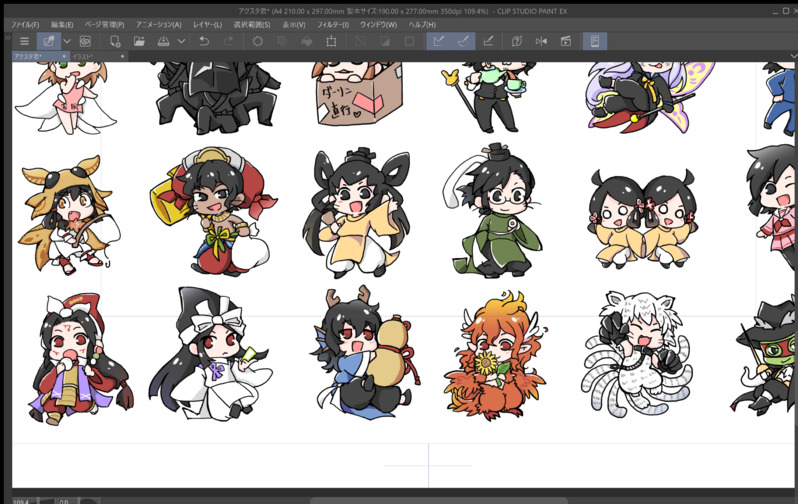Toggle Snap to Ruler
Image resolution: width=798 pixels, height=504 pixels.
[438, 41]
